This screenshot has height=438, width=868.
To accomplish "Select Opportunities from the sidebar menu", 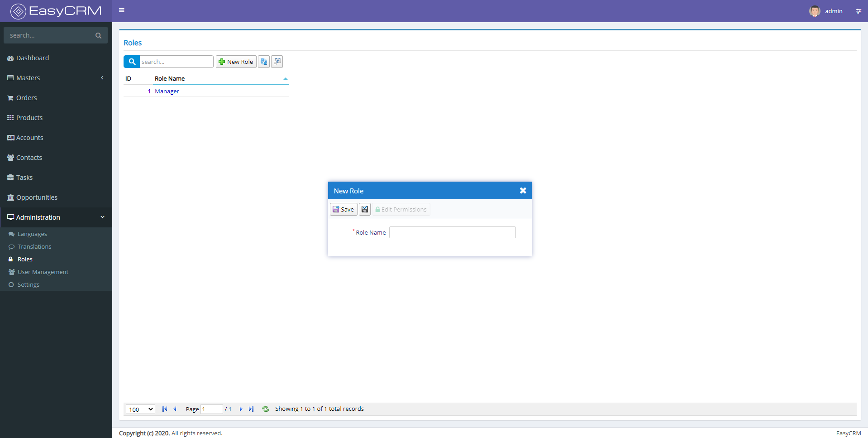I will point(37,197).
